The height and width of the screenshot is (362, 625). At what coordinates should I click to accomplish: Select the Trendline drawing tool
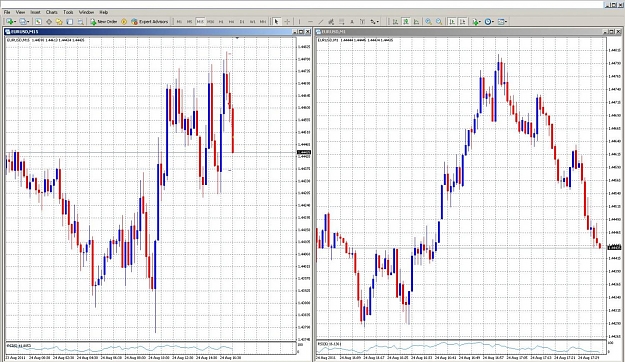320,22
